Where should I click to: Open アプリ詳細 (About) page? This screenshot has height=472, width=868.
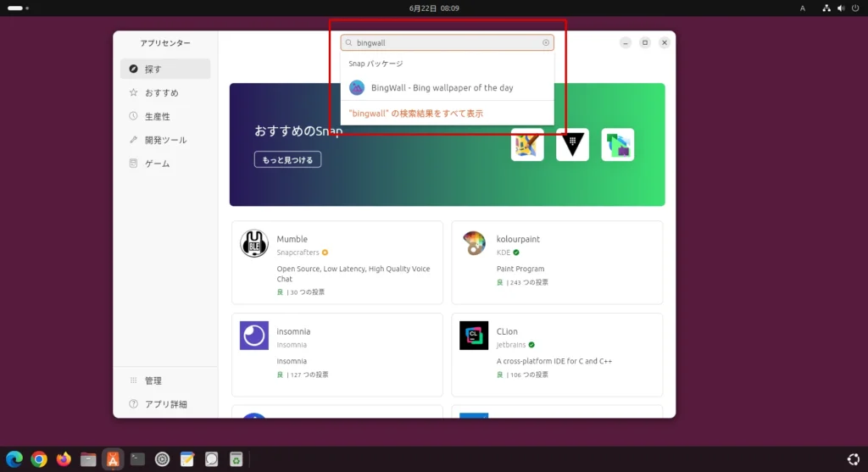(165, 404)
